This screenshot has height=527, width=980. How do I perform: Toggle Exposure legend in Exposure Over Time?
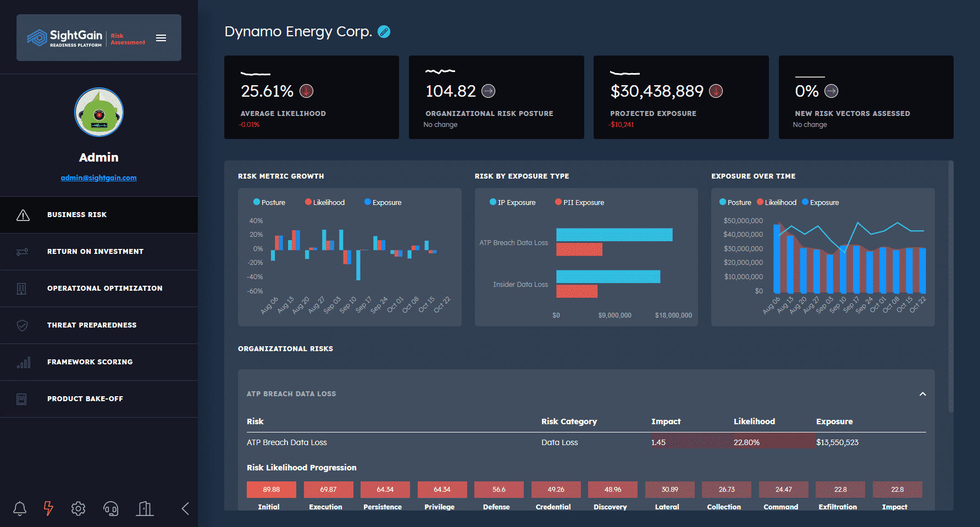coord(821,202)
